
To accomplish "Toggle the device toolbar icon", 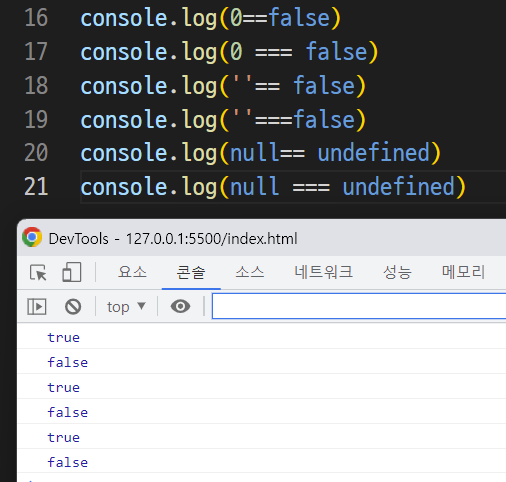I will tap(72, 272).
